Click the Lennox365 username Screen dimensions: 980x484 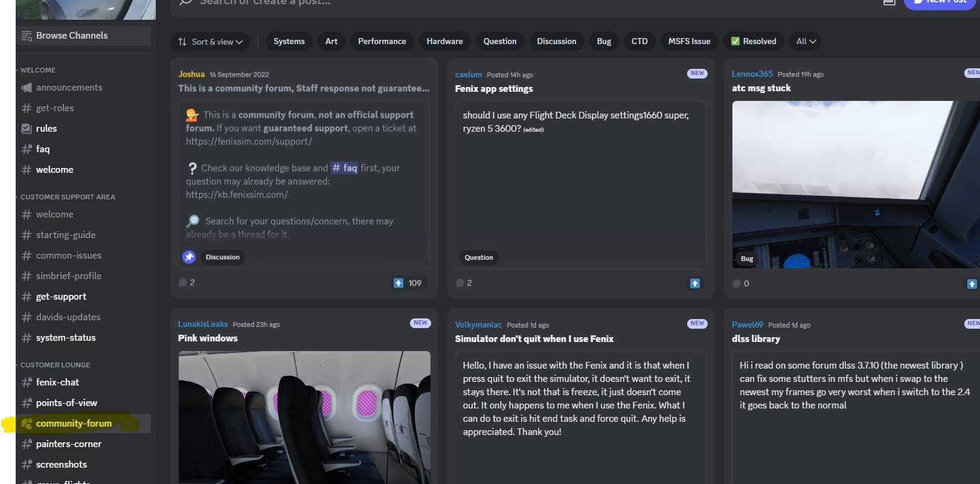pos(752,74)
